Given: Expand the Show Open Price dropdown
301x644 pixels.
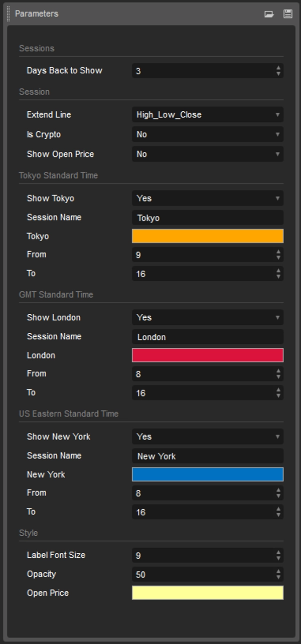Looking at the screenshot, I should click(207, 154).
